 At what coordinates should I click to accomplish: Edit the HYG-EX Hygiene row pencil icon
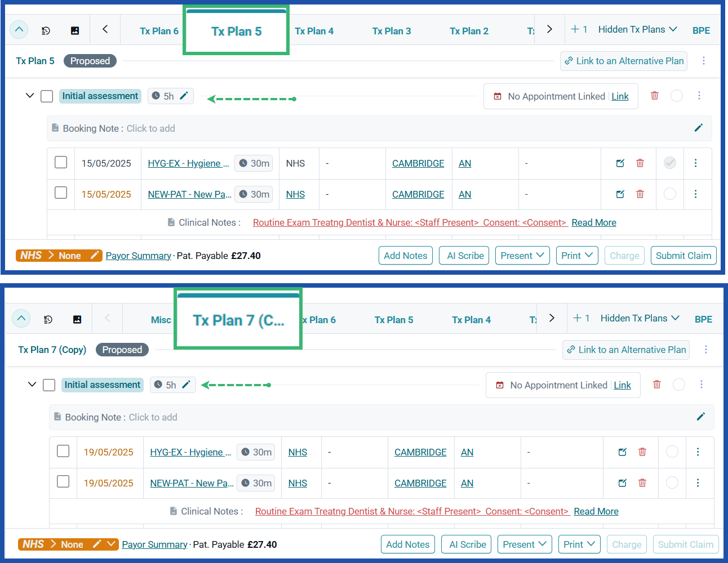coord(620,163)
